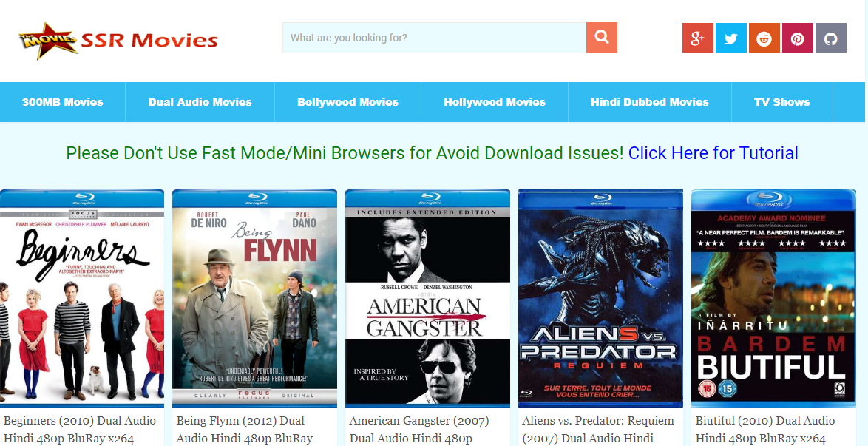This screenshot has height=446, width=868.
Task: Open the Pinterest social icon
Action: 797,38
